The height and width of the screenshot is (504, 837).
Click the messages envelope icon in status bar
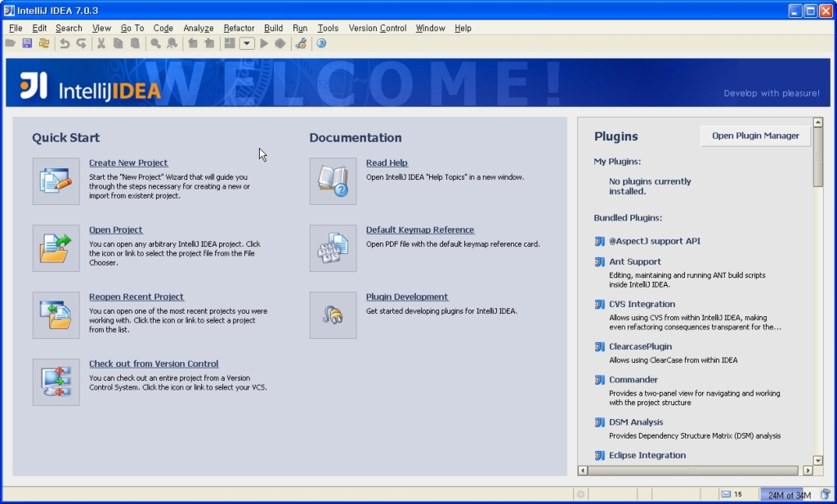coord(726,494)
